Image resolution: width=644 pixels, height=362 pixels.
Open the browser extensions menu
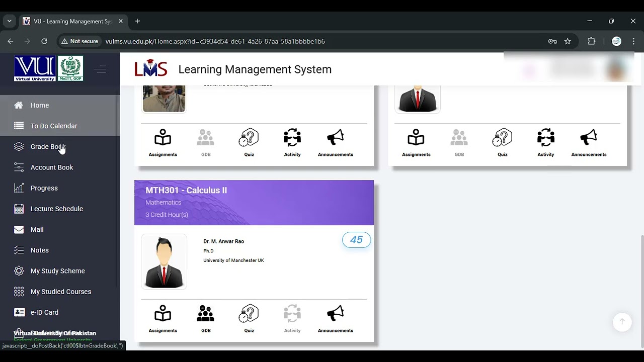(591, 41)
